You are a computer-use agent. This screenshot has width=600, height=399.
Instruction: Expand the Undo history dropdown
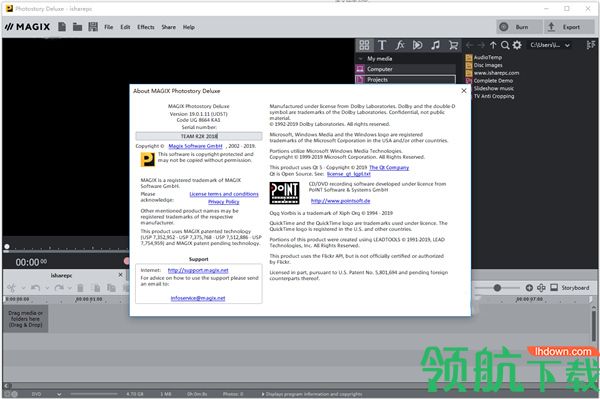click(x=47, y=288)
